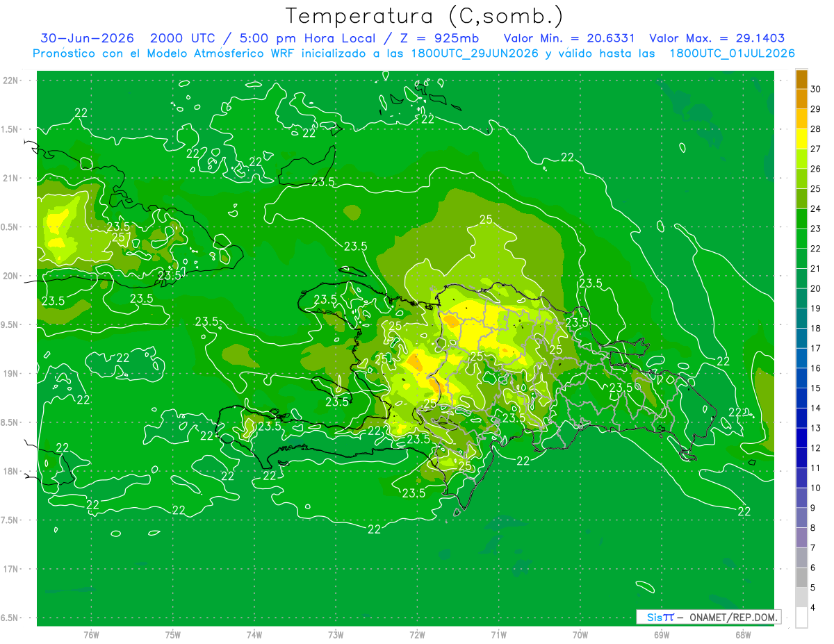
Task: Click color scale value "27"
Action: point(815,149)
